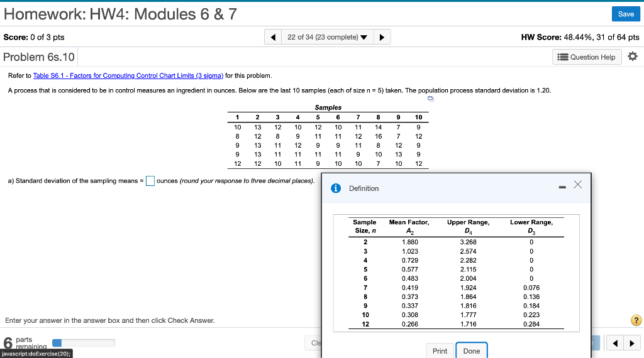This screenshot has width=644, height=358.
Task: Select A2 value 0.577 for n=5
Action: click(x=410, y=269)
